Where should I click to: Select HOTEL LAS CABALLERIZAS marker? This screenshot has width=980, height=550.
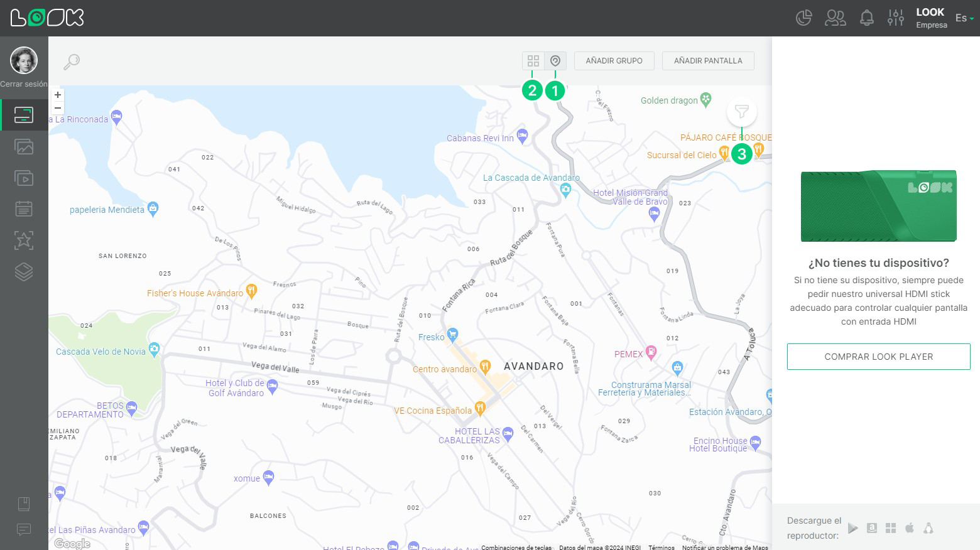tap(508, 433)
